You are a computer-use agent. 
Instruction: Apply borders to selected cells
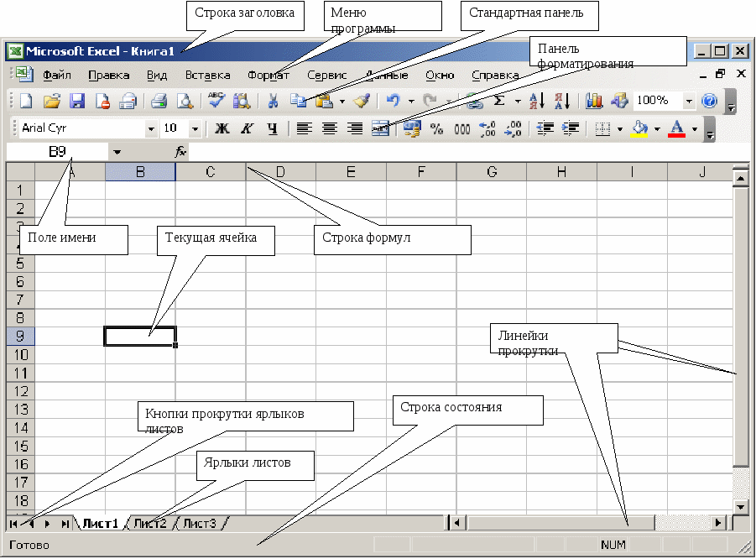click(602, 128)
